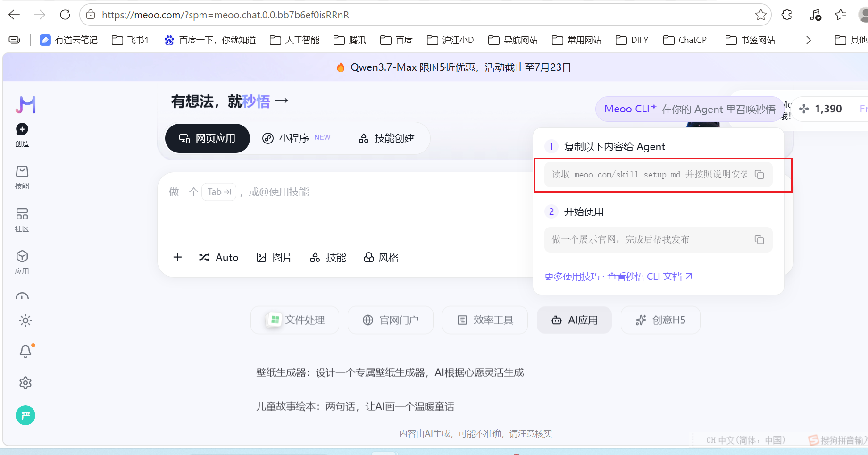Image resolution: width=868 pixels, height=455 pixels.
Task: Go back using browser back arrow
Action: (x=14, y=15)
